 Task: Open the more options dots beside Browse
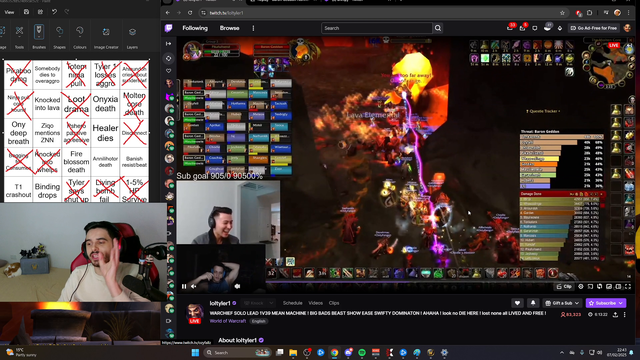(x=253, y=28)
